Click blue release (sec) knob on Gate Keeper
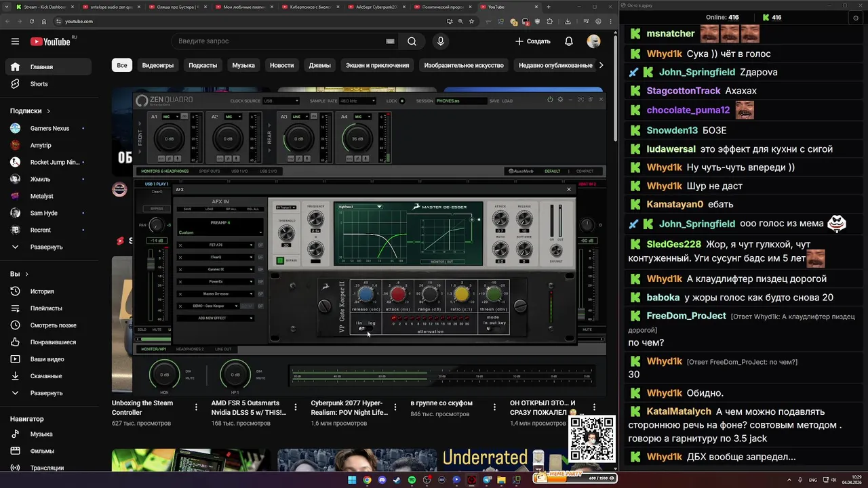The height and width of the screenshot is (488, 868). (x=366, y=294)
